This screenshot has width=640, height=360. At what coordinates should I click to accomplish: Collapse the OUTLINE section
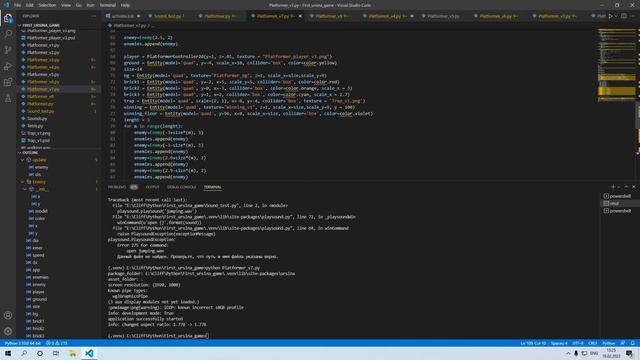[30, 153]
